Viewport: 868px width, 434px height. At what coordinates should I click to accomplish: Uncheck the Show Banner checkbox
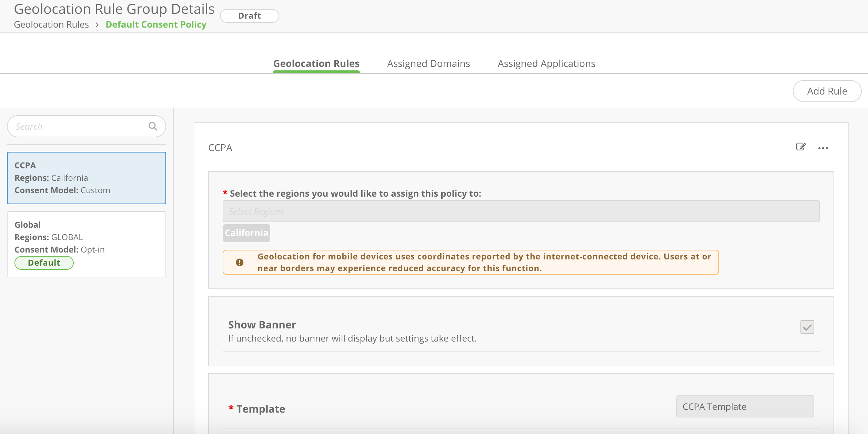[x=807, y=327]
